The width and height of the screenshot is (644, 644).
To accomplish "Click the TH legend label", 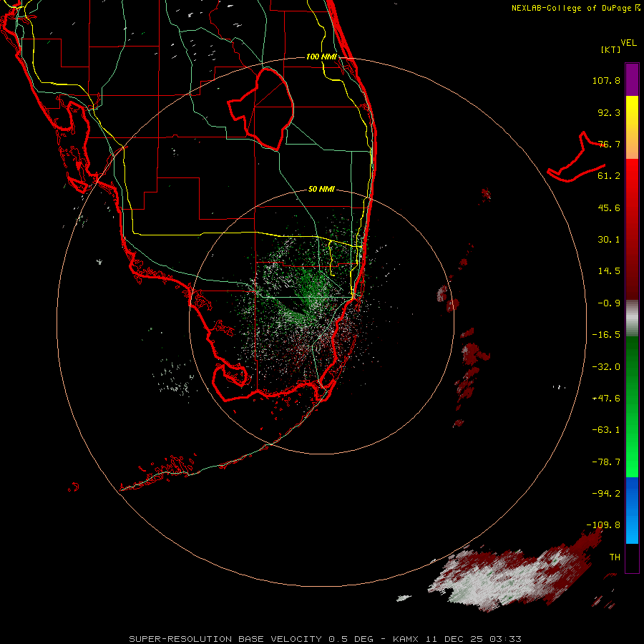I will pyautogui.click(x=615, y=557).
